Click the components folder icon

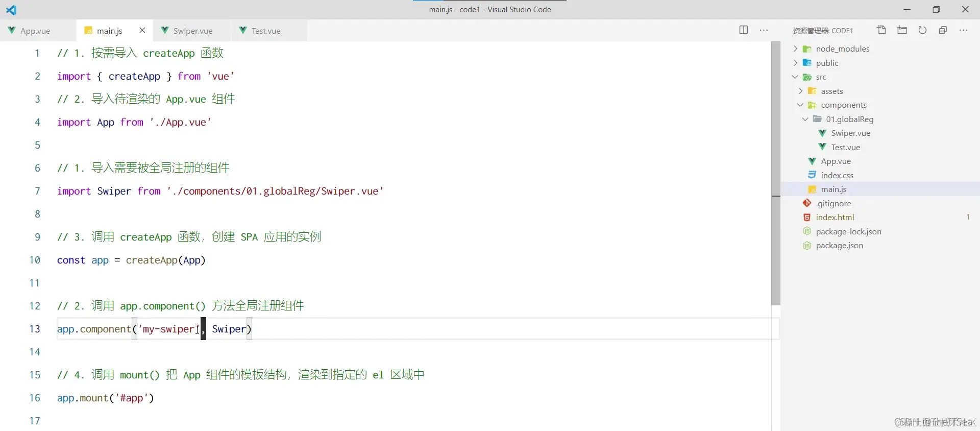point(812,105)
